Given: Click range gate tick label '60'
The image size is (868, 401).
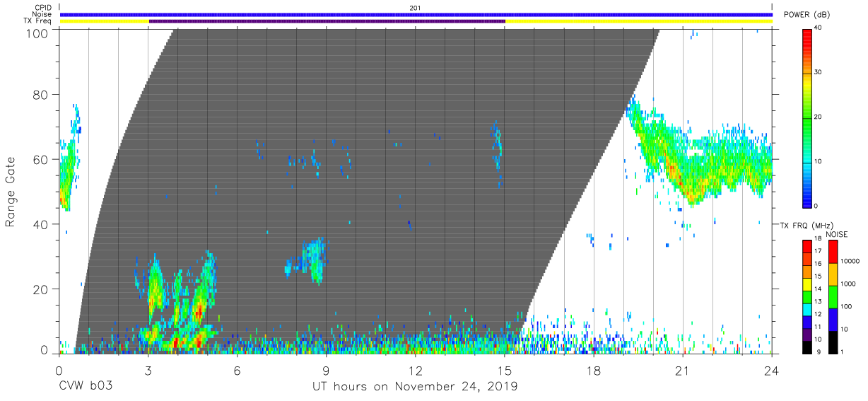Looking at the screenshot, I should click(40, 160).
